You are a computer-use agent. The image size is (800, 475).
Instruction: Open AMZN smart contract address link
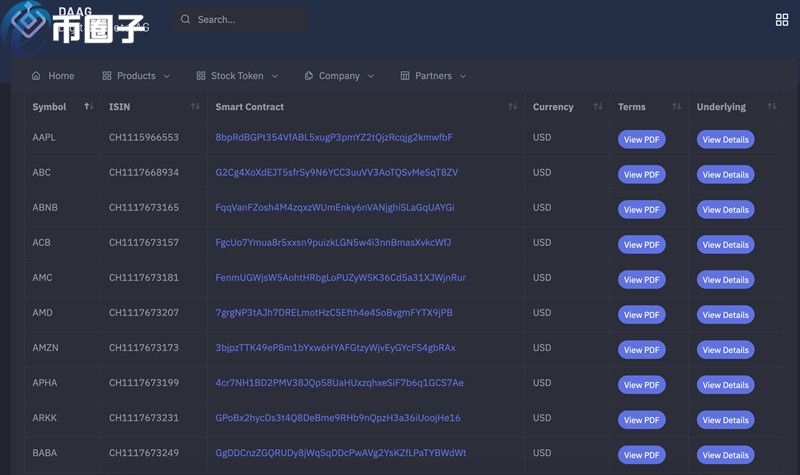[335, 348]
